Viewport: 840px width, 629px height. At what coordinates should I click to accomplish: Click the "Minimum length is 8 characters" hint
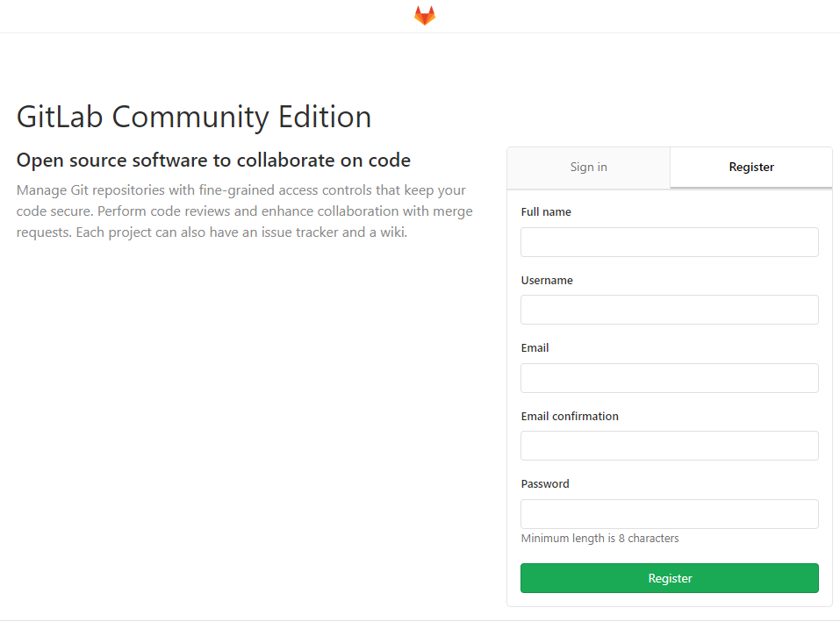tap(599, 539)
